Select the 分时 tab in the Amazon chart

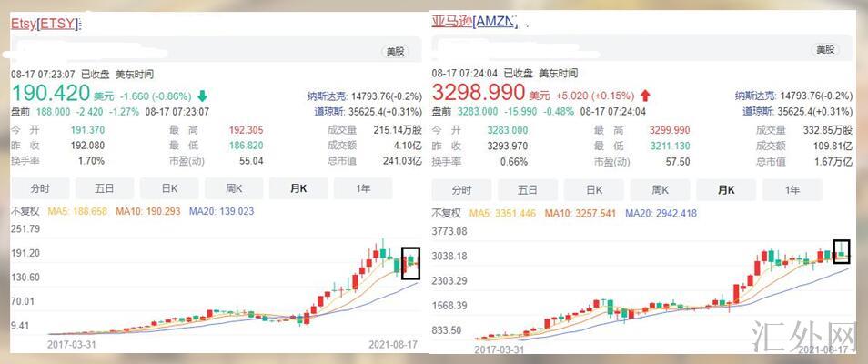[x=461, y=190]
